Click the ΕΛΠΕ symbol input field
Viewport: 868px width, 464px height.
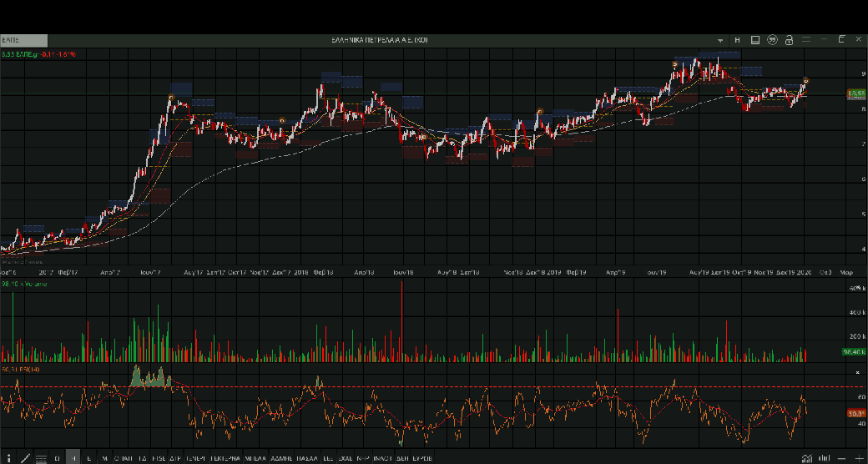point(23,39)
